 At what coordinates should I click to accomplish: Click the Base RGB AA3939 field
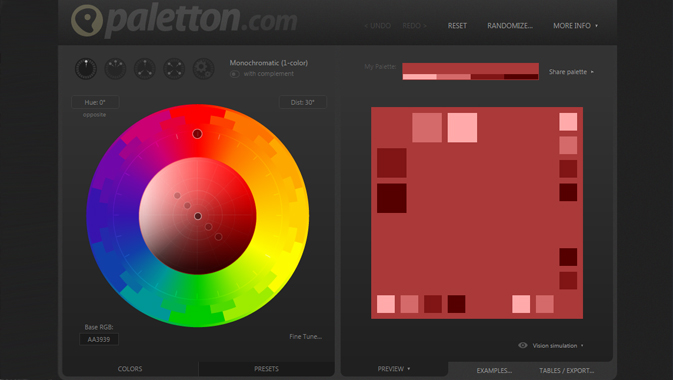point(99,339)
